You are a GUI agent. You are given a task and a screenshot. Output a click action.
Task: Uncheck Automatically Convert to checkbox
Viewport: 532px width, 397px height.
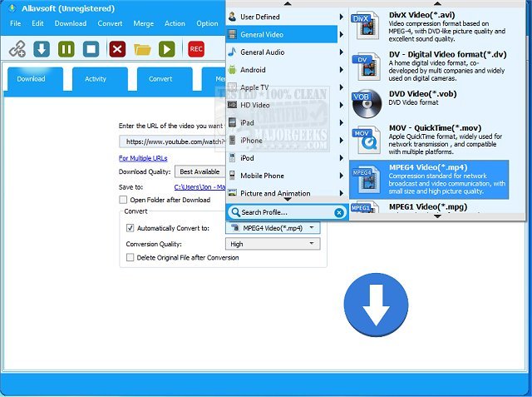[130, 228]
